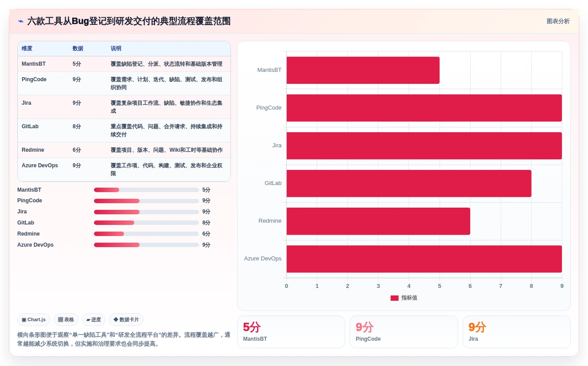Click x-axis tick label 5
588x366 pixels.
click(440, 286)
